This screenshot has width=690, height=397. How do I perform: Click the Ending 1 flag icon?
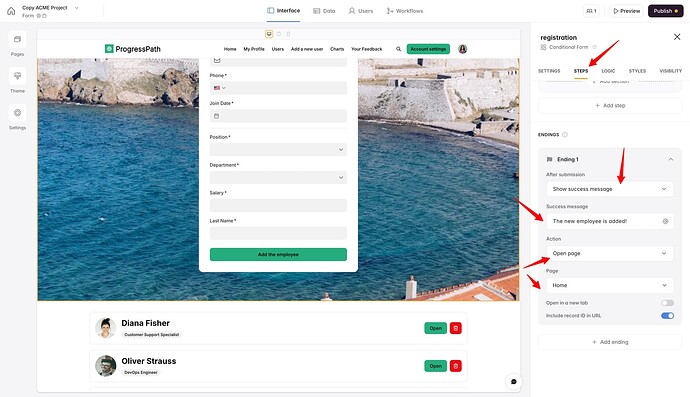tap(549, 159)
